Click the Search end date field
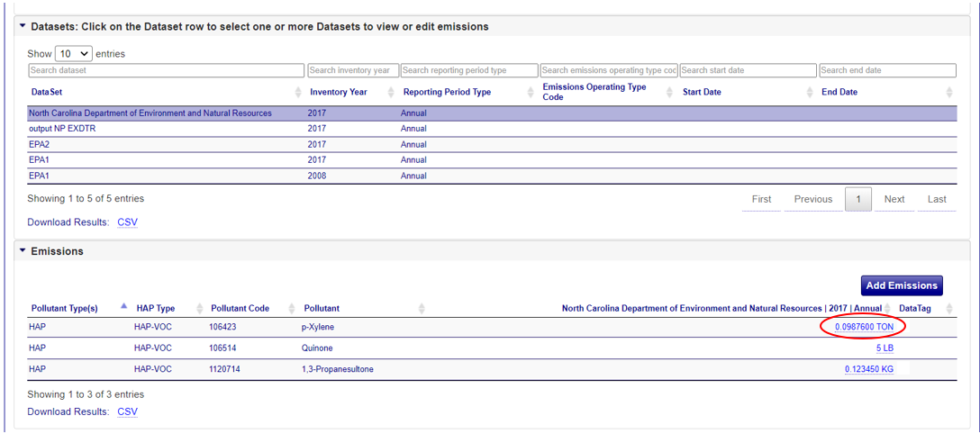 [887, 70]
